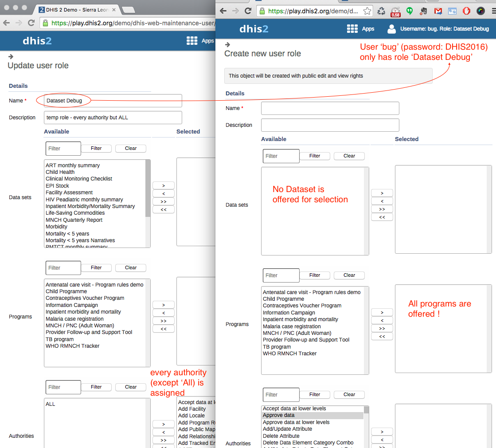Clear the left Authorities filter
The width and height of the screenshot is (496, 448).
click(131, 387)
